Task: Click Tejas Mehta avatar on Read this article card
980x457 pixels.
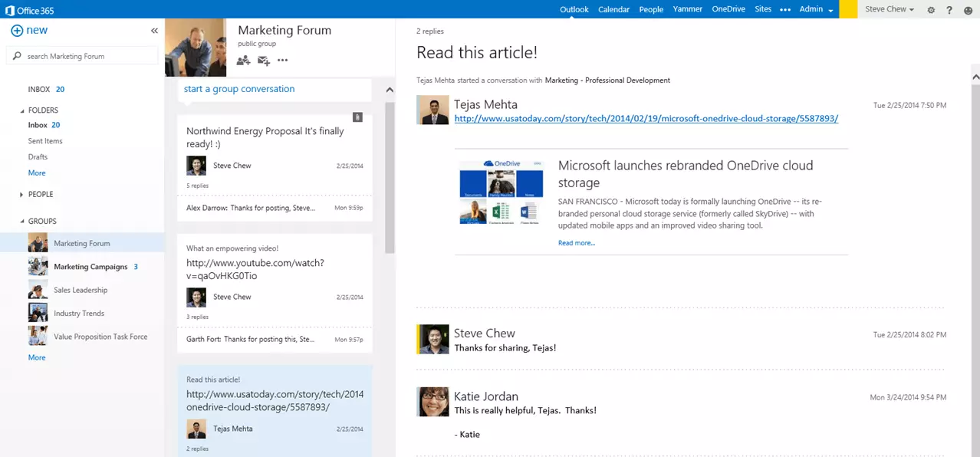Action: [x=196, y=429]
